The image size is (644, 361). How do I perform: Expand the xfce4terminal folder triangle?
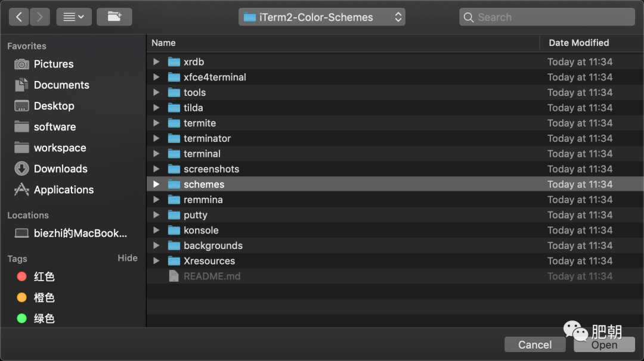(156, 77)
